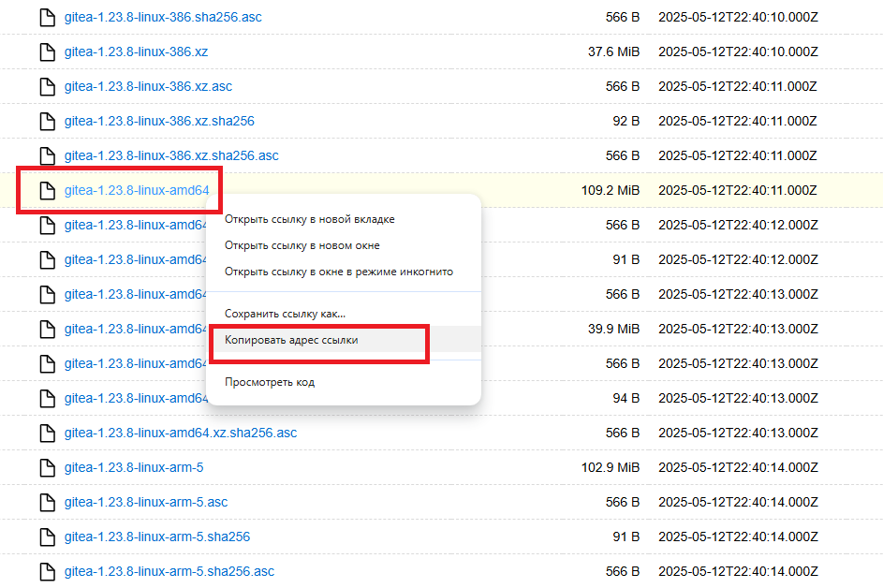Follow the gitea-1.23.8-linux-amd64.xz.sha256.asc link

(180, 434)
